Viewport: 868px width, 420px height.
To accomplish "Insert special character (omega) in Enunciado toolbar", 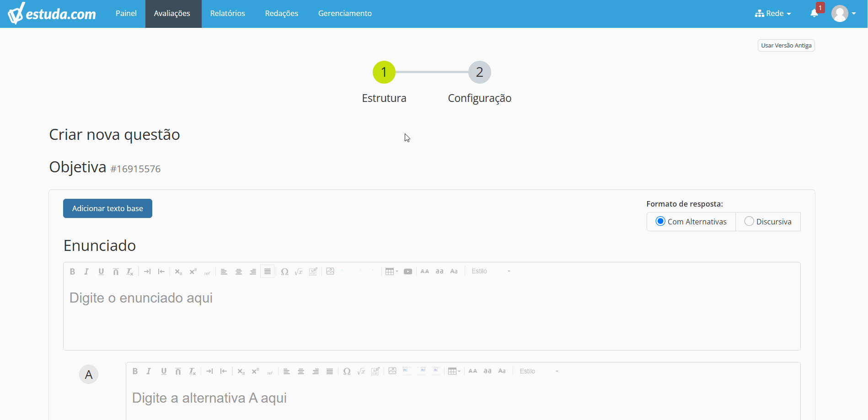I will 284,271.
